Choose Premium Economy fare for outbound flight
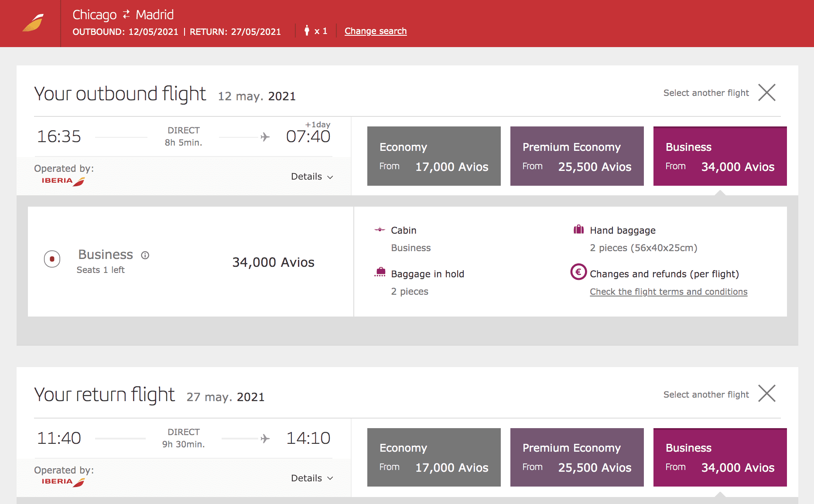814x504 pixels. [577, 156]
